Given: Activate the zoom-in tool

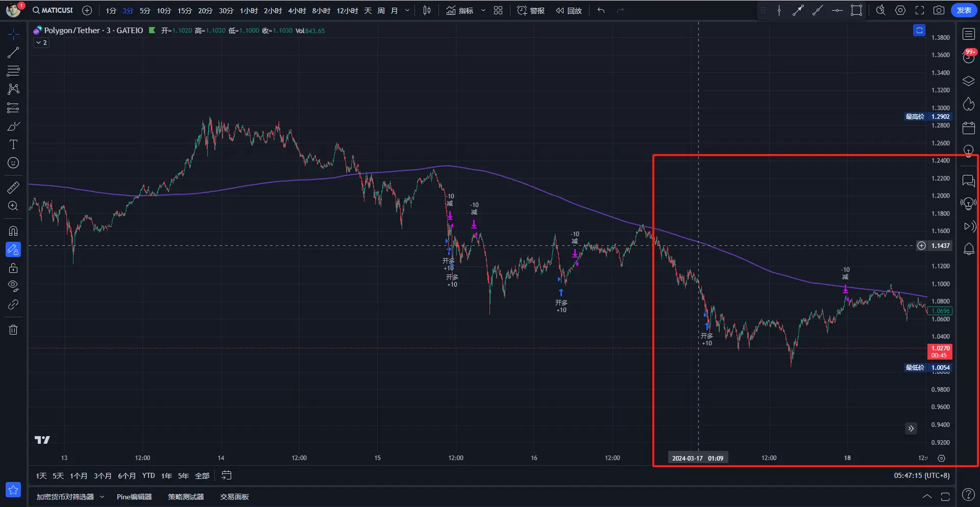Looking at the screenshot, I should [13, 206].
